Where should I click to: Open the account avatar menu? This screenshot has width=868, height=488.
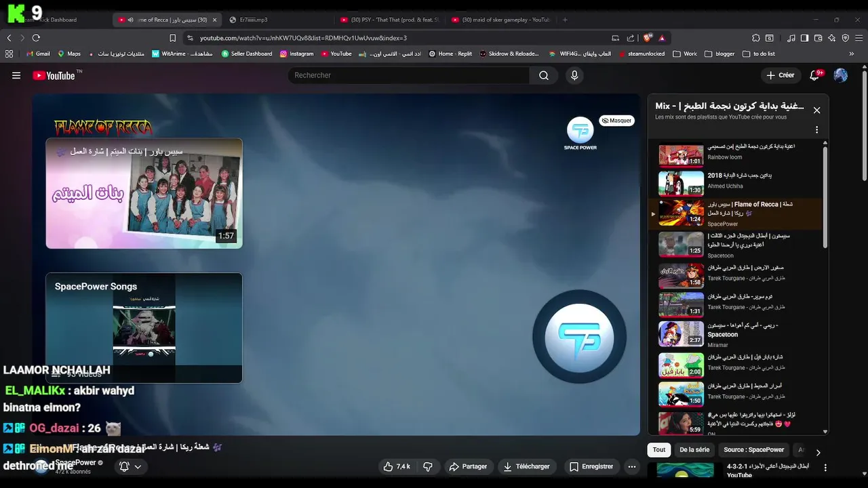(x=840, y=75)
